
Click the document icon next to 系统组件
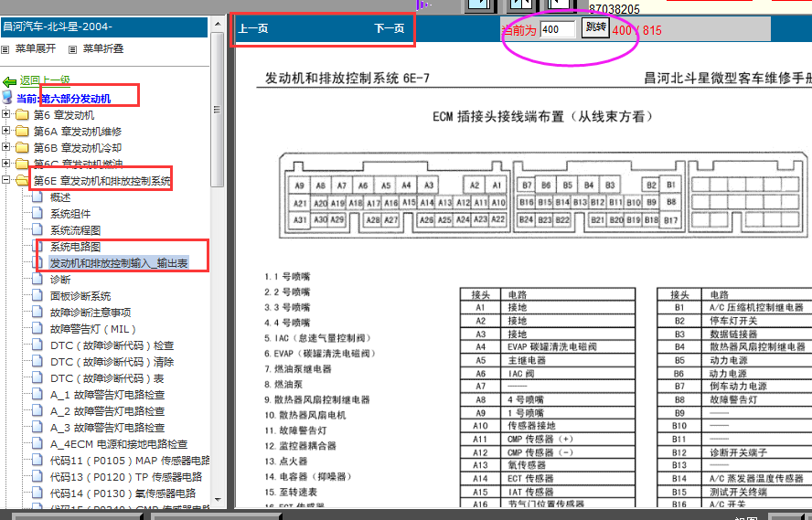point(37,213)
